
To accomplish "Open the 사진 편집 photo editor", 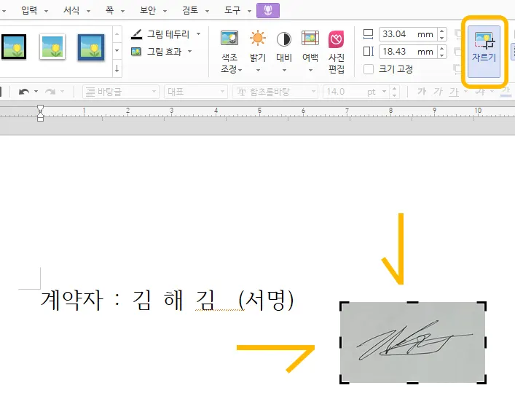I will pyautogui.click(x=337, y=52).
